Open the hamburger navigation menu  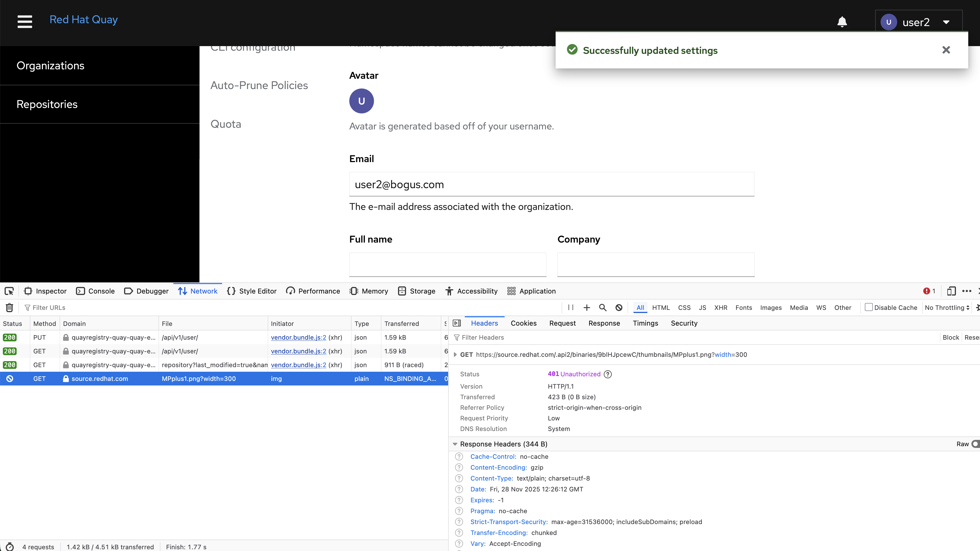(x=25, y=22)
